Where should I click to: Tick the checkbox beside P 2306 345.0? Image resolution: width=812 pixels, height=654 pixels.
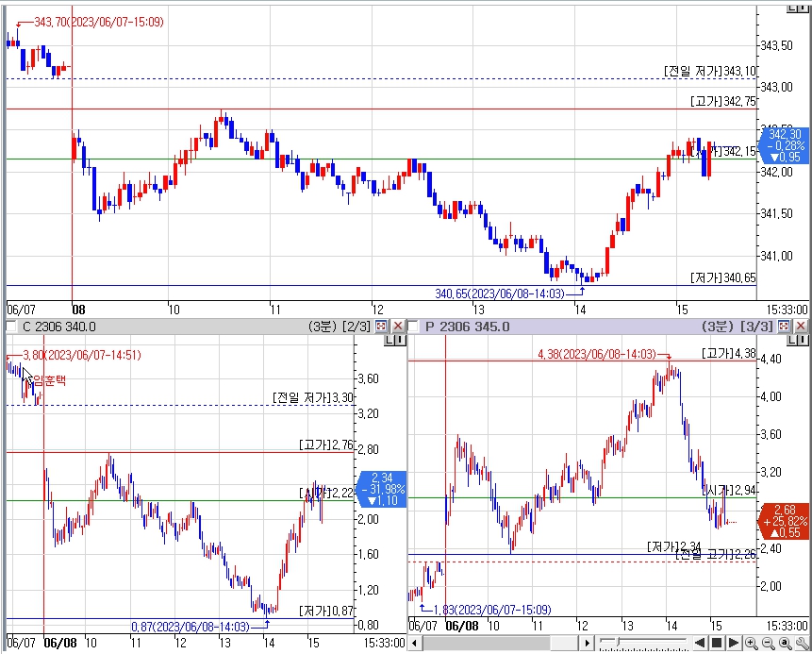[413, 327]
